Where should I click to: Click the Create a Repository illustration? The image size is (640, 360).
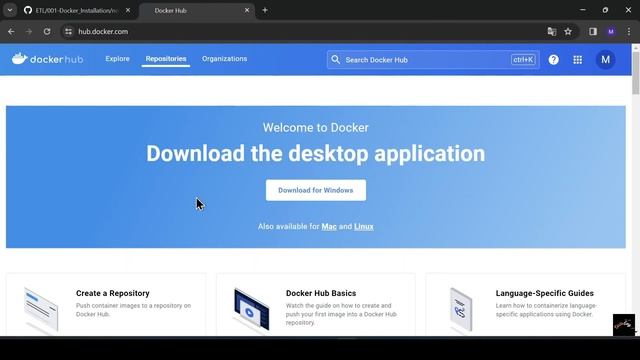(x=41, y=310)
